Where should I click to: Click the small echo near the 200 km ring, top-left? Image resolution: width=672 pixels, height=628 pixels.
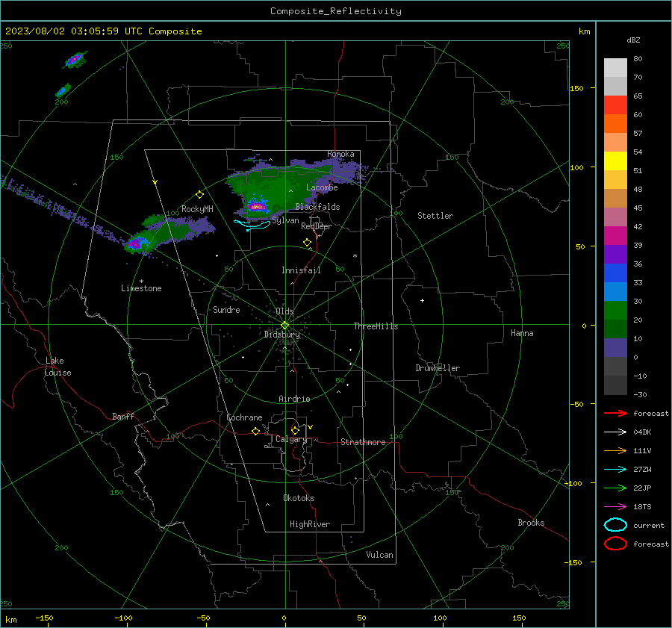(x=63, y=90)
